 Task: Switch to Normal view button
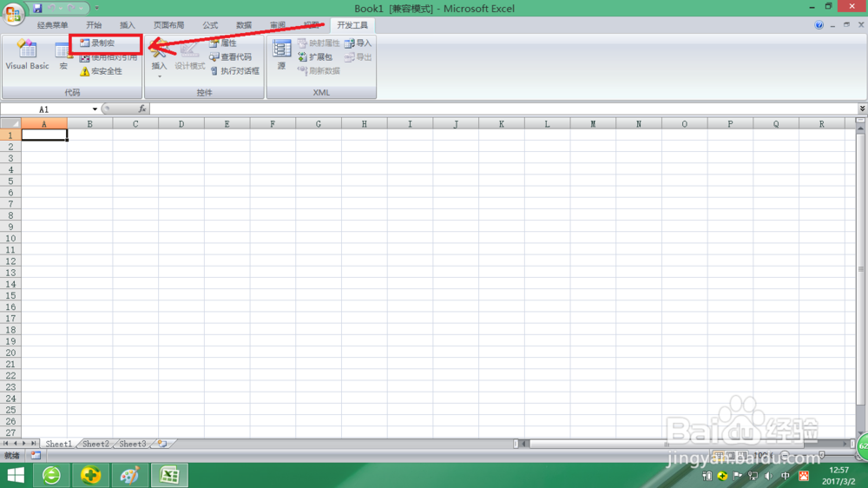(719, 455)
